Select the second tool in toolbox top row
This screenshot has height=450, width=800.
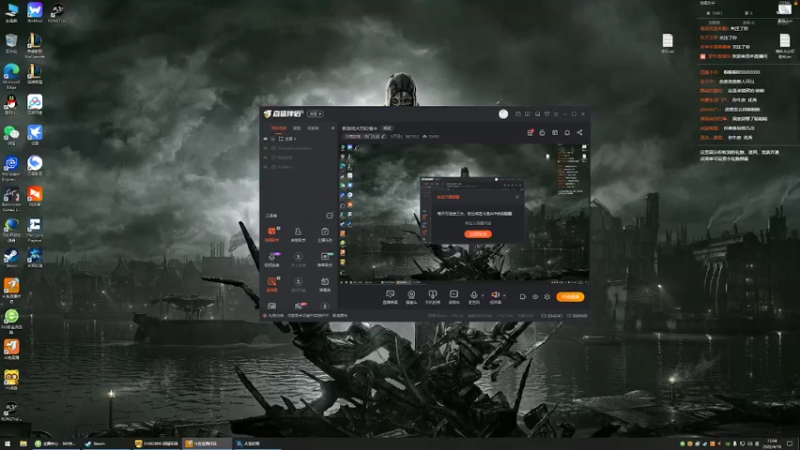(298, 234)
